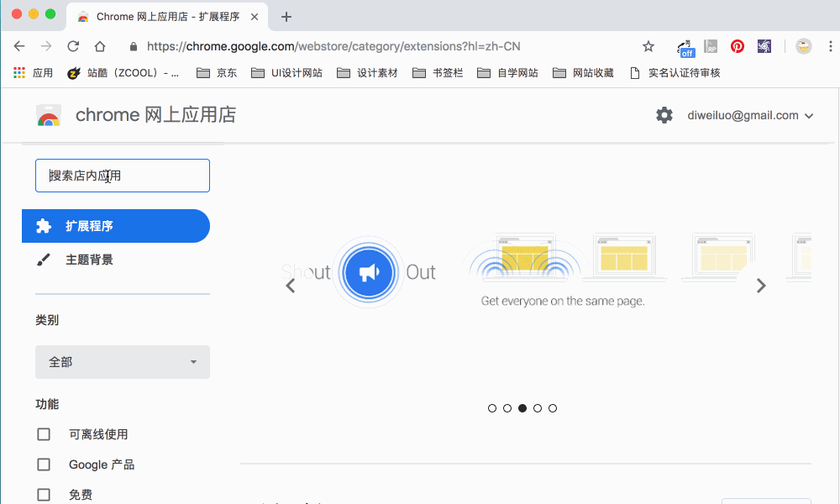Image resolution: width=840 pixels, height=504 pixels.
Task: Click the chrome 网上应用店 title
Action: click(156, 114)
